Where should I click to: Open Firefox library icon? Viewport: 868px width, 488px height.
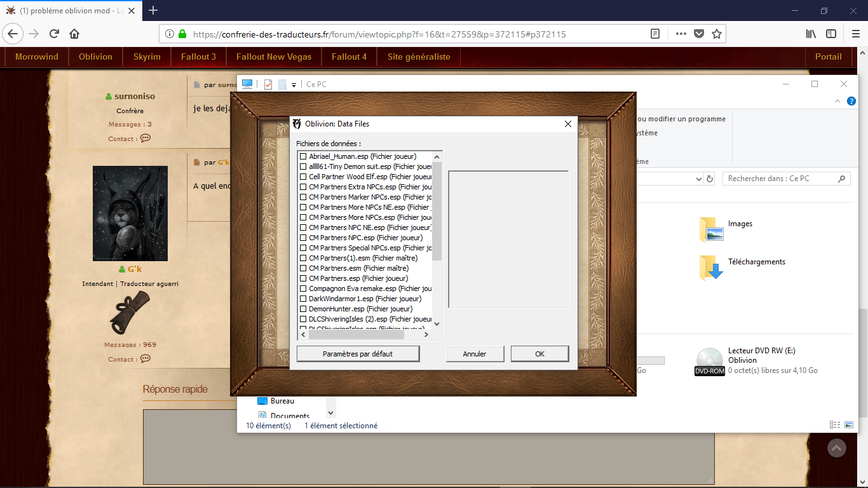tap(811, 34)
